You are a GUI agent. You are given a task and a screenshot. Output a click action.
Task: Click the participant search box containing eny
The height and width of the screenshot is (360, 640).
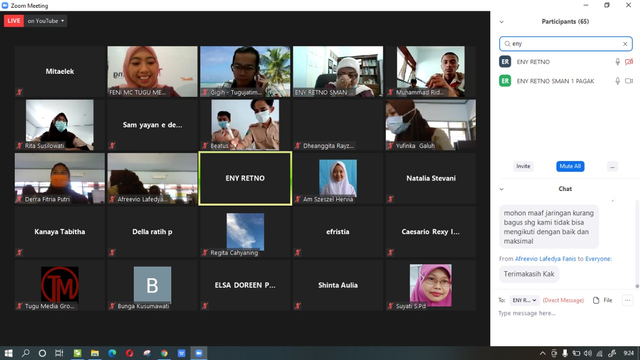pyautogui.click(x=566, y=44)
